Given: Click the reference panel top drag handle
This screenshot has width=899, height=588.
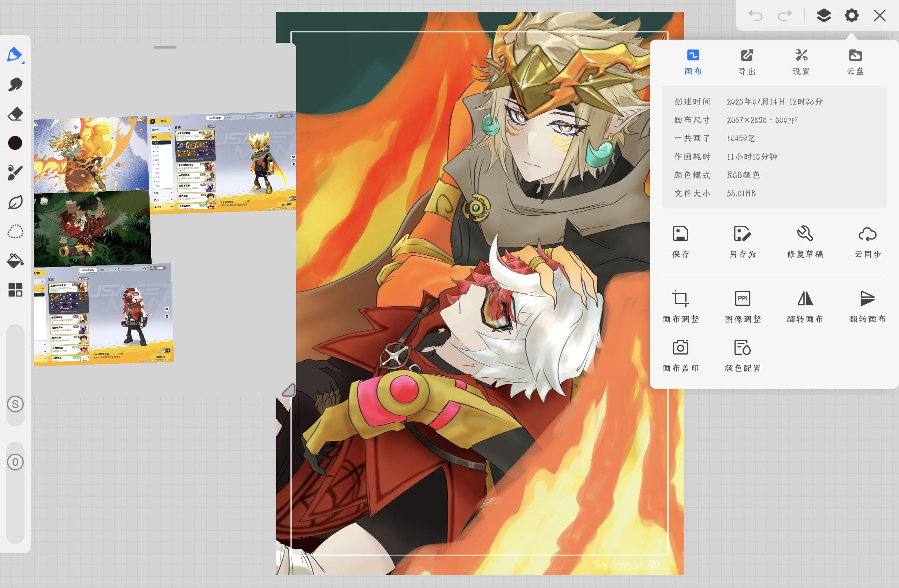Looking at the screenshot, I should (165, 47).
